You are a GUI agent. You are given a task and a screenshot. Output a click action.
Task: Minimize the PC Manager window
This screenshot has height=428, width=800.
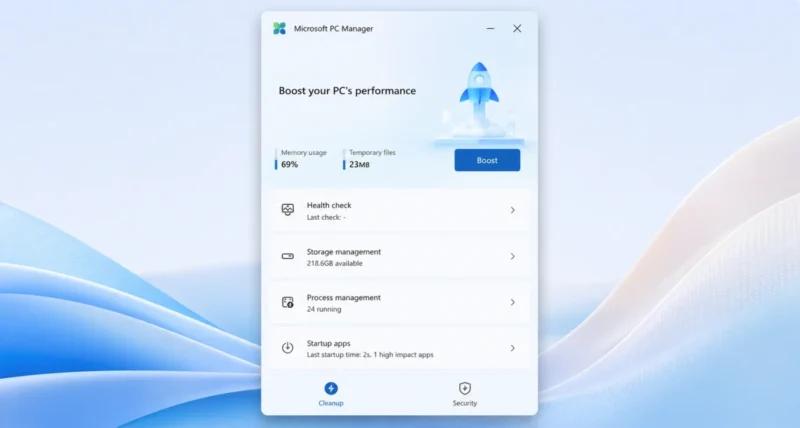490,29
